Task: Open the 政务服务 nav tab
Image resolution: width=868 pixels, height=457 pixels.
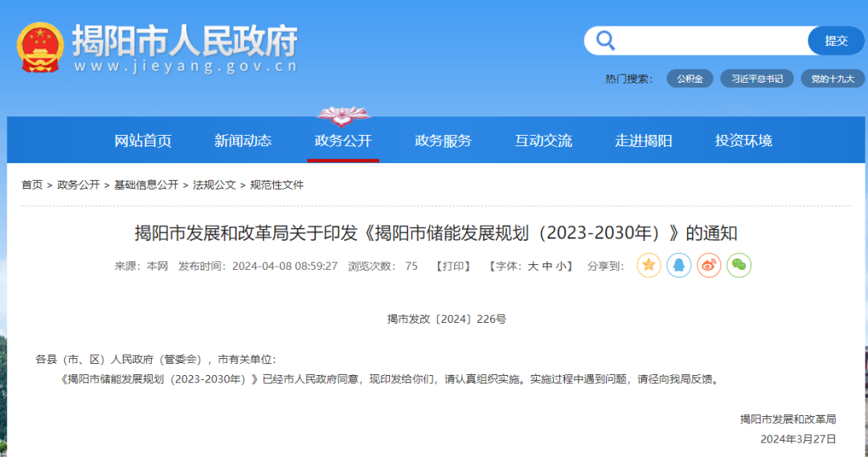Action: (444, 141)
